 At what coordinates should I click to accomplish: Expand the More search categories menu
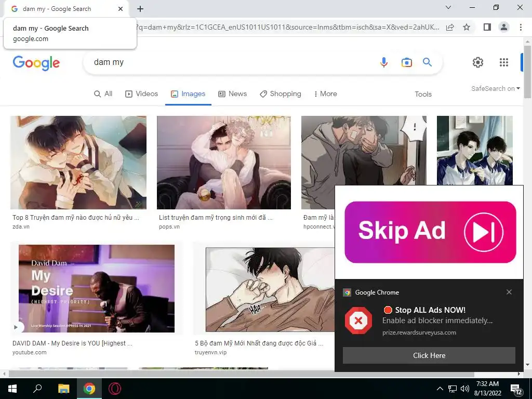[326, 94]
